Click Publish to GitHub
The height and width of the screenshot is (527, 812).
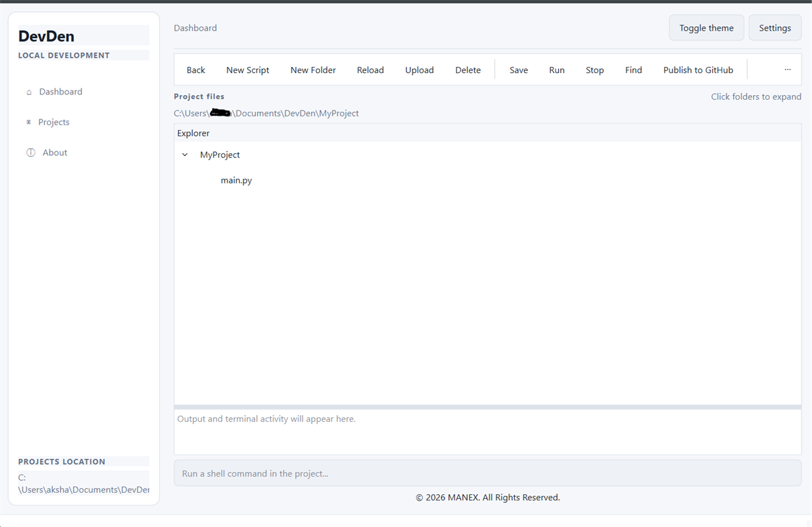pyautogui.click(x=698, y=70)
